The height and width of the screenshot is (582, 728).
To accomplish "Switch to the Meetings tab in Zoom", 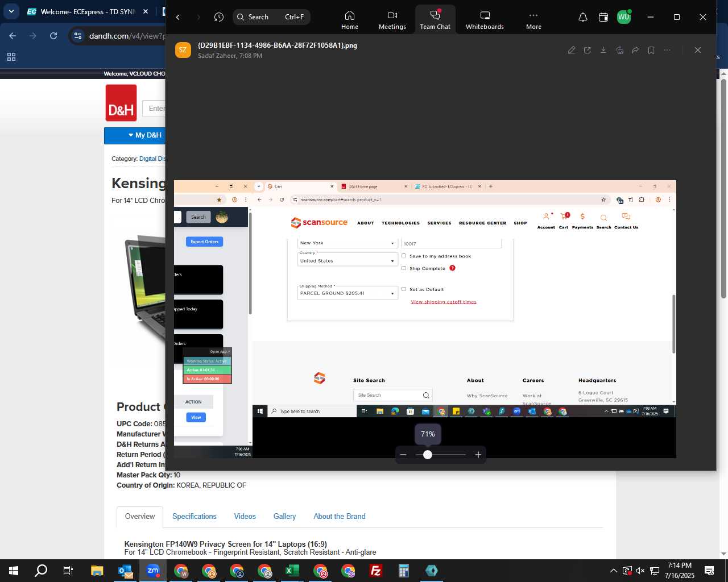I will click(x=392, y=20).
